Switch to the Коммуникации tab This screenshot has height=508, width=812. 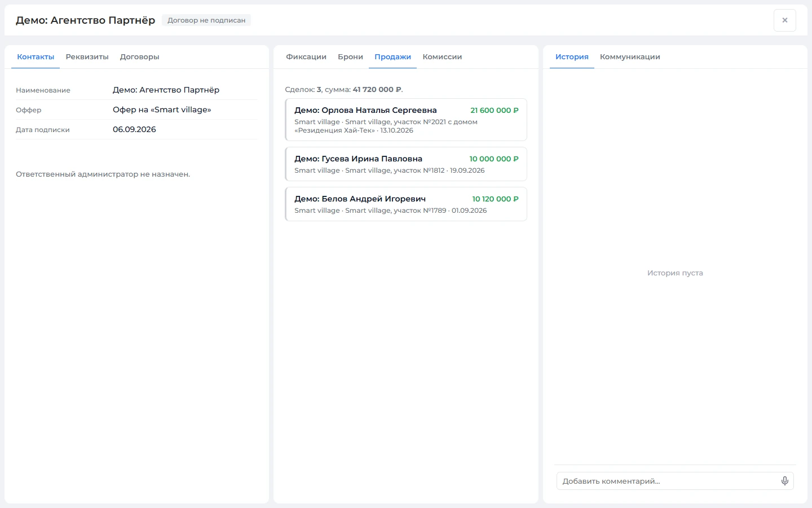[x=630, y=57]
